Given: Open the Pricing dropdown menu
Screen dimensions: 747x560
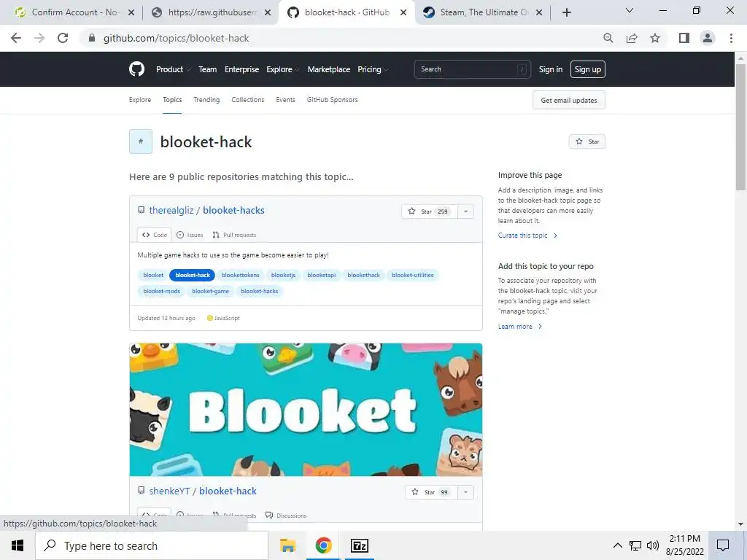Looking at the screenshot, I should (x=373, y=69).
